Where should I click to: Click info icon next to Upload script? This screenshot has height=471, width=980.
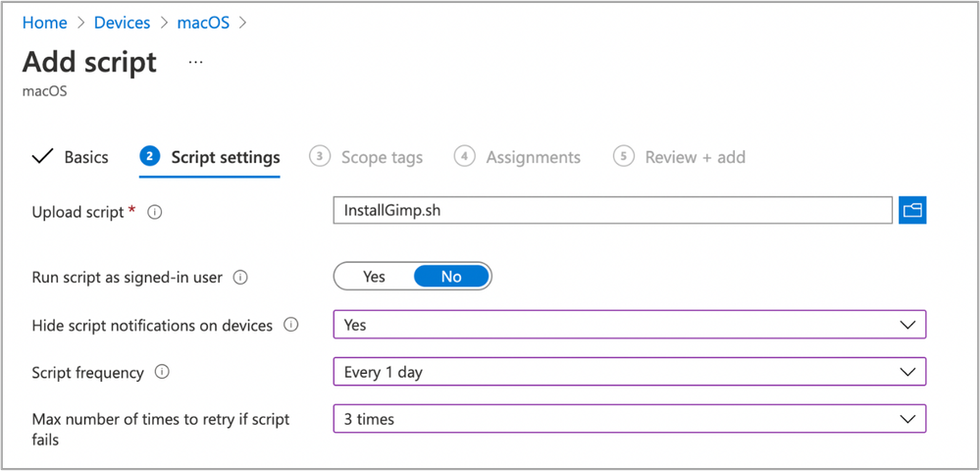154,212
